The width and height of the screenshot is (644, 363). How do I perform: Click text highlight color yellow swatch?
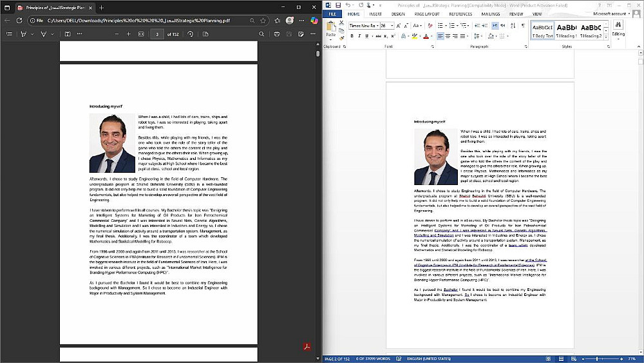pyautogui.click(x=414, y=36)
